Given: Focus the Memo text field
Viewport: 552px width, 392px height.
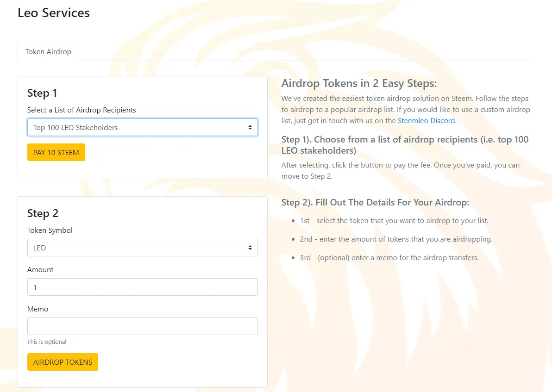Looking at the screenshot, I should pos(143,327).
